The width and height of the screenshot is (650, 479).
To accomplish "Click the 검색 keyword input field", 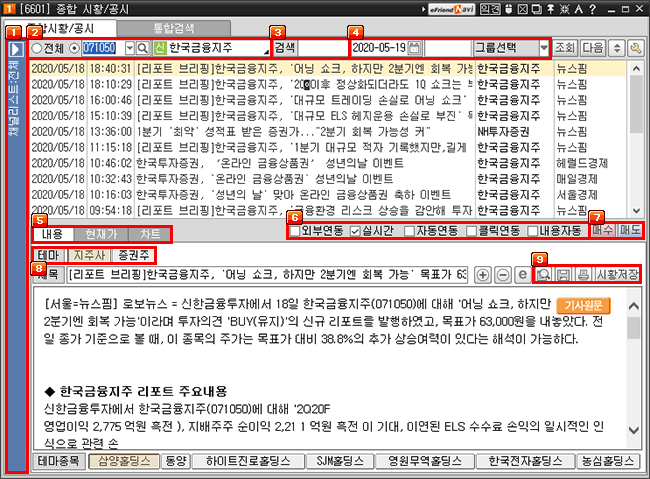I will (323, 48).
